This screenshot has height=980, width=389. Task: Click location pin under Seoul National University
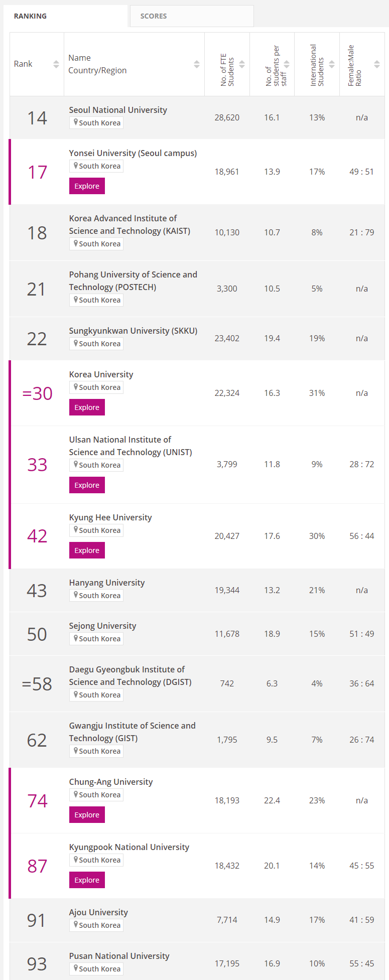pyautogui.click(x=76, y=122)
